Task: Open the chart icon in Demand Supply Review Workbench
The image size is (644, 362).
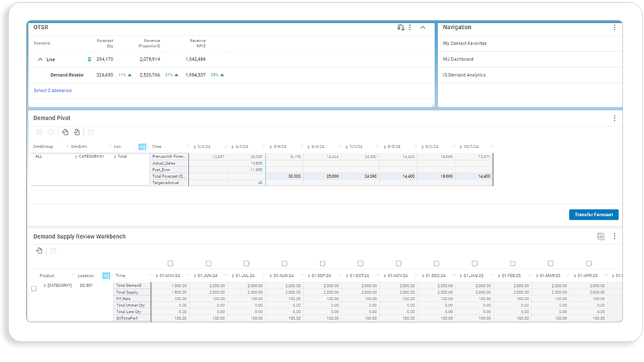Action: (601, 237)
